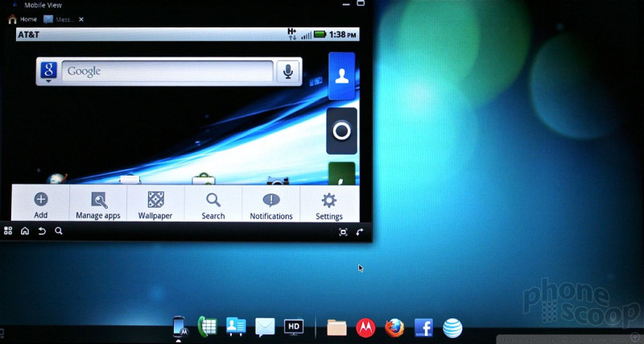
Task: Launch Firefox from the dock
Action: (394, 328)
